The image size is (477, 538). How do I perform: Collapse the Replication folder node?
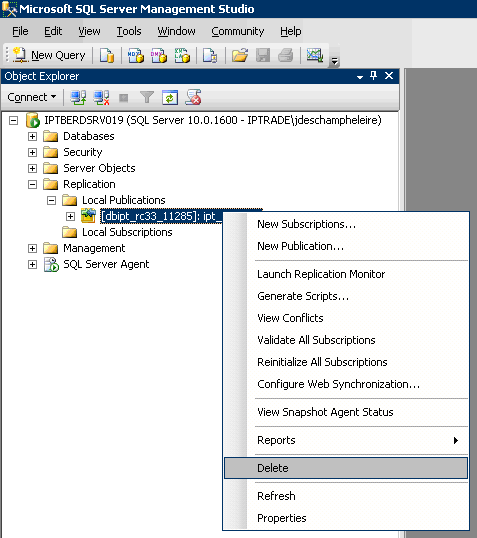pyautogui.click(x=32, y=184)
